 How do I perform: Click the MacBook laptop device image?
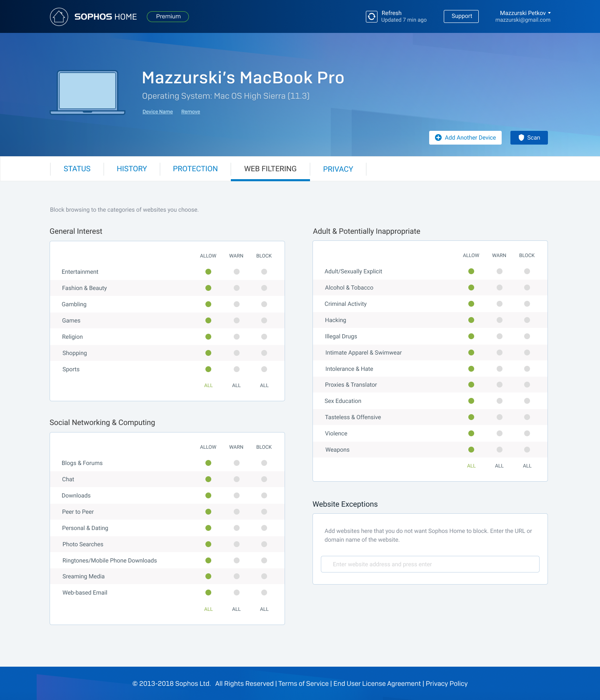click(x=87, y=92)
